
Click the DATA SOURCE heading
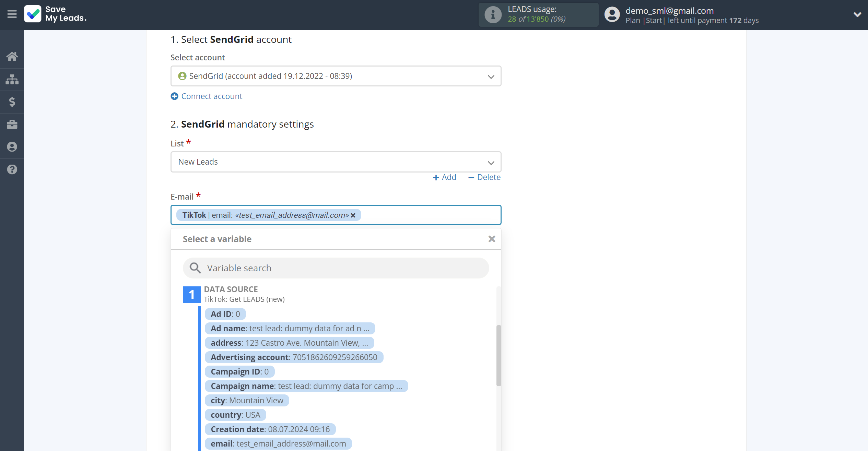(x=231, y=289)
